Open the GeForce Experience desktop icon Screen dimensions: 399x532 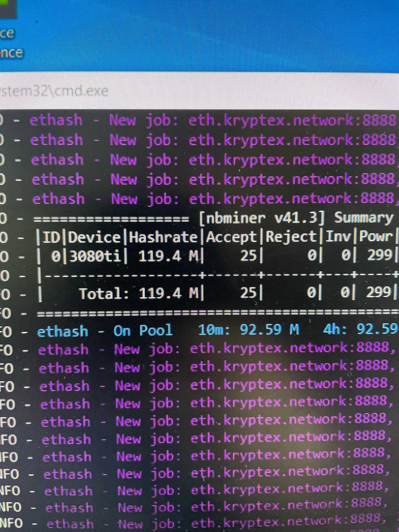click(x=7, y=9)
